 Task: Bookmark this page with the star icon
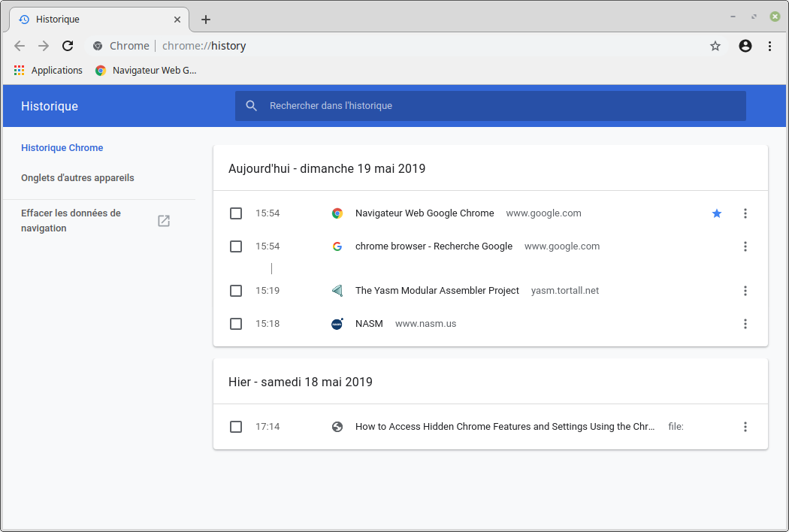click(715, 46)
